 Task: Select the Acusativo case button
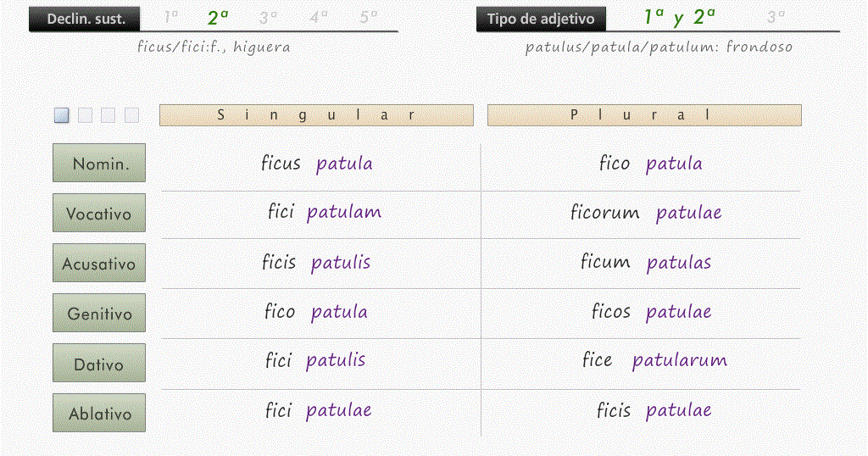(99, 263)
